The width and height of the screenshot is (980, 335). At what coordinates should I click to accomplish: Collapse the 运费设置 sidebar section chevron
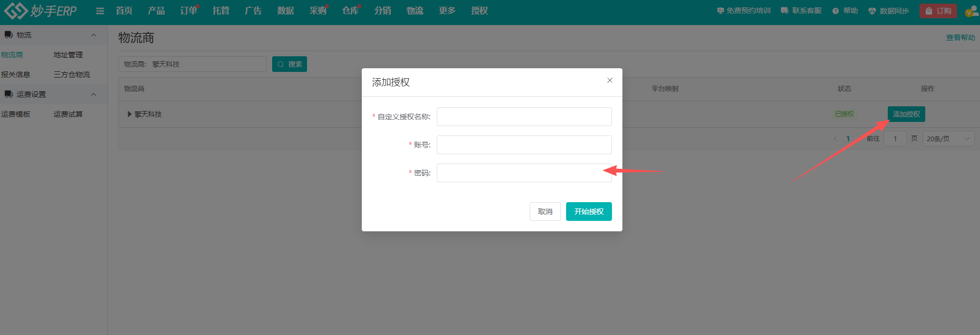(94, 94)
